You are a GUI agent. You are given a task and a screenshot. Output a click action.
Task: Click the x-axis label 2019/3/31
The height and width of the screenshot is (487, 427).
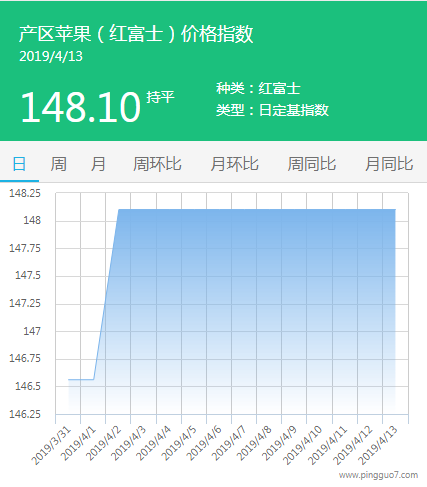[x=52, y=445]
